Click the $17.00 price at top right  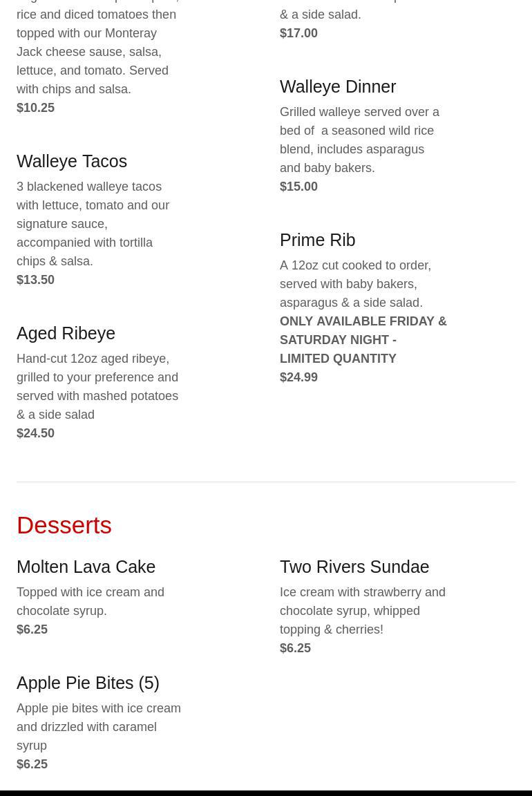click(298, 33)
